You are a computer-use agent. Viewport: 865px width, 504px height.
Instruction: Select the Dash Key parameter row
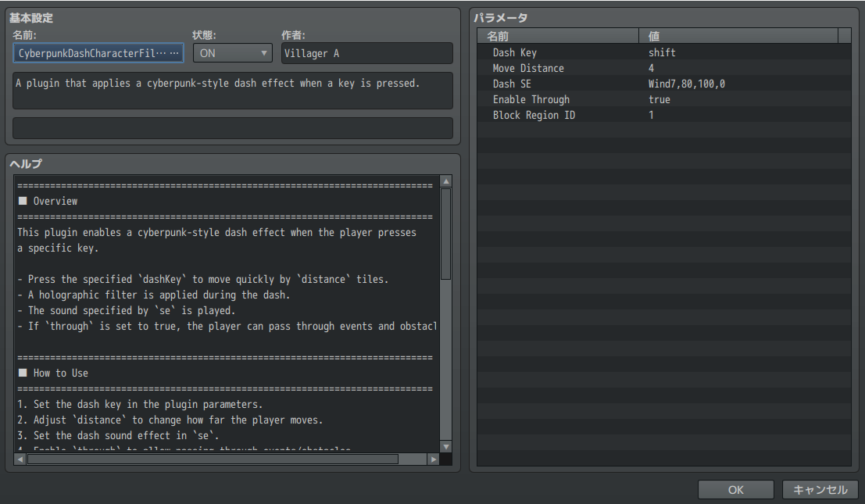[x=663, y=52]
